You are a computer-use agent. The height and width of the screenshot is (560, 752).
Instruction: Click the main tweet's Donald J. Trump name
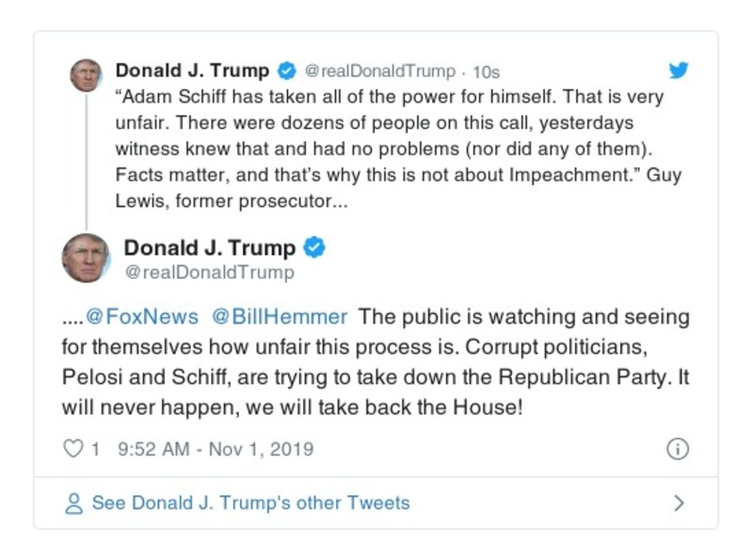pyautogui.click(x=210, y=248)
